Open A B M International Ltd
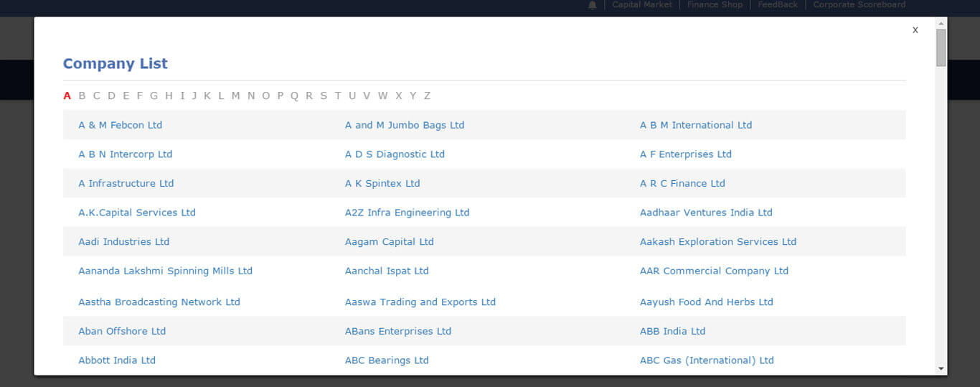 696,125
